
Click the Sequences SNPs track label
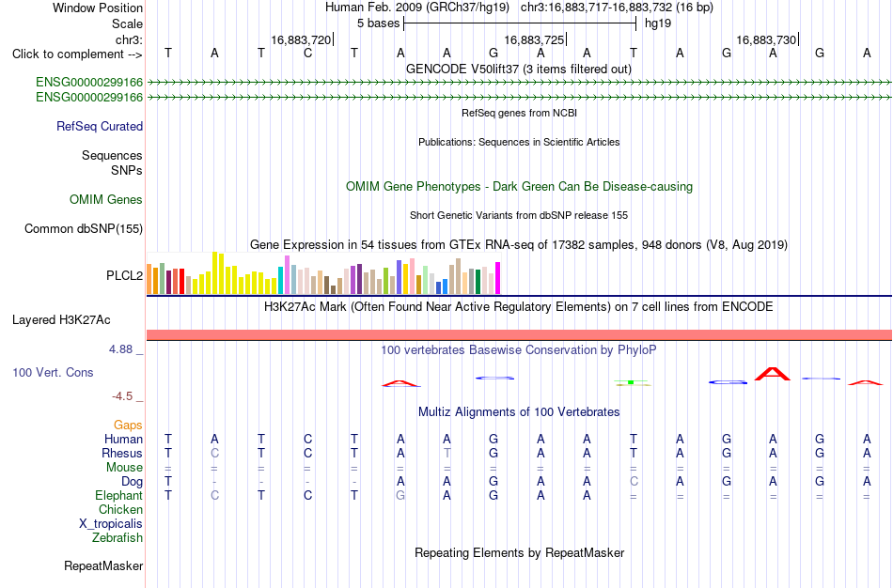[x=112, y=162]
